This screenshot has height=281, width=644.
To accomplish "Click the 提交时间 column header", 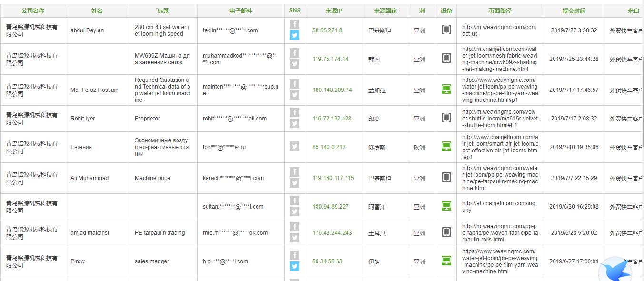I will pos(574,10).
